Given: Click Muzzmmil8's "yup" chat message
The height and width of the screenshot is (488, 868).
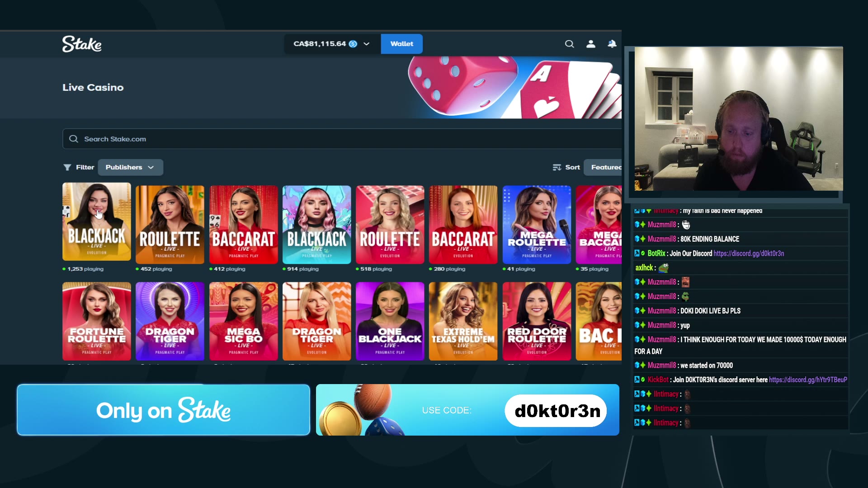Looking at the screenshot, I should coord(685,325).
